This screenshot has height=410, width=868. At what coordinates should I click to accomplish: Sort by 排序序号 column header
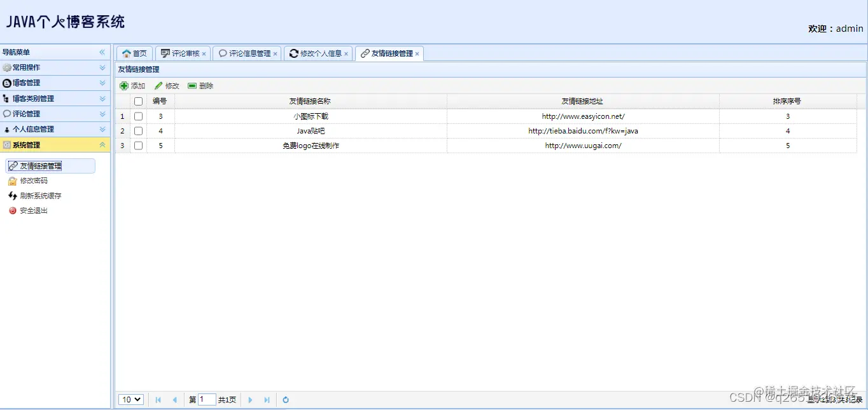(x=788, y=101)
